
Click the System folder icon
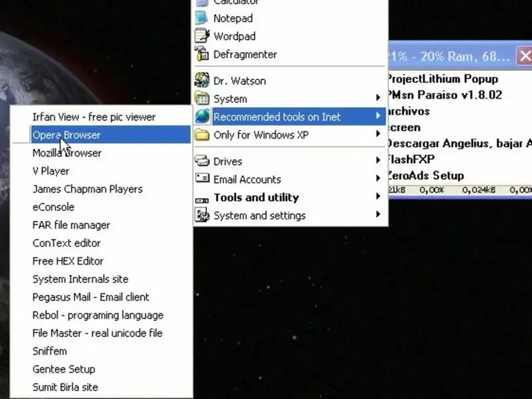(x=202, y=98)
